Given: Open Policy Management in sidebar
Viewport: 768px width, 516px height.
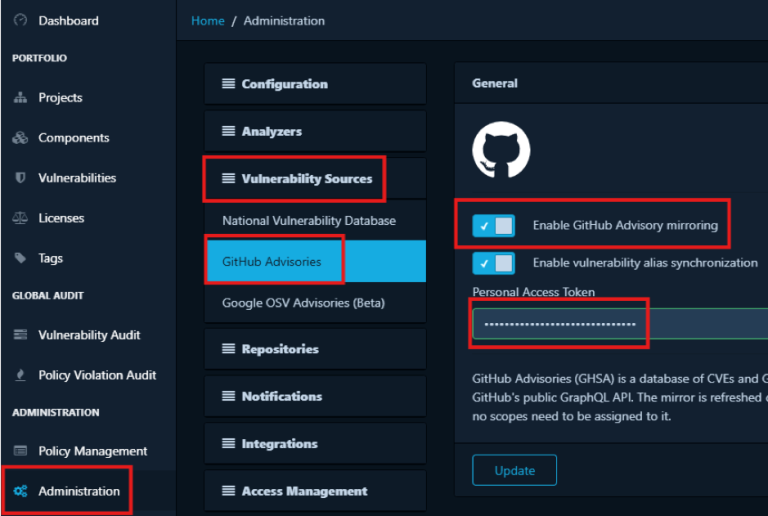Looking at the screenshot, I should (92, 451).
